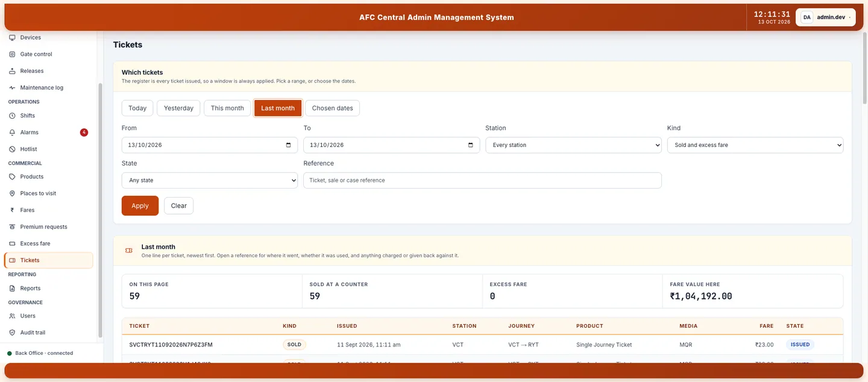
Task: Click the 12:11:31 clock display
Action: [x=772, y=14]
